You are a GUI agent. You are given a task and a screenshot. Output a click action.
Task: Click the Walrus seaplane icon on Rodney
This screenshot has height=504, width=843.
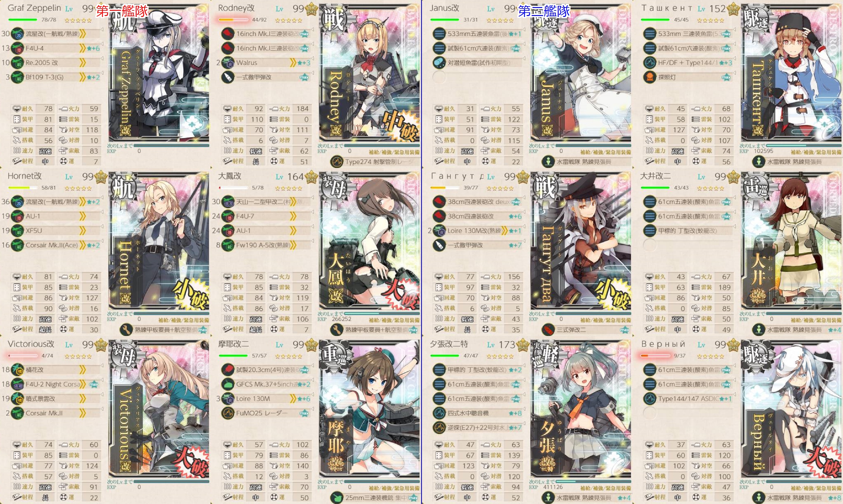[x=227, y=62]
